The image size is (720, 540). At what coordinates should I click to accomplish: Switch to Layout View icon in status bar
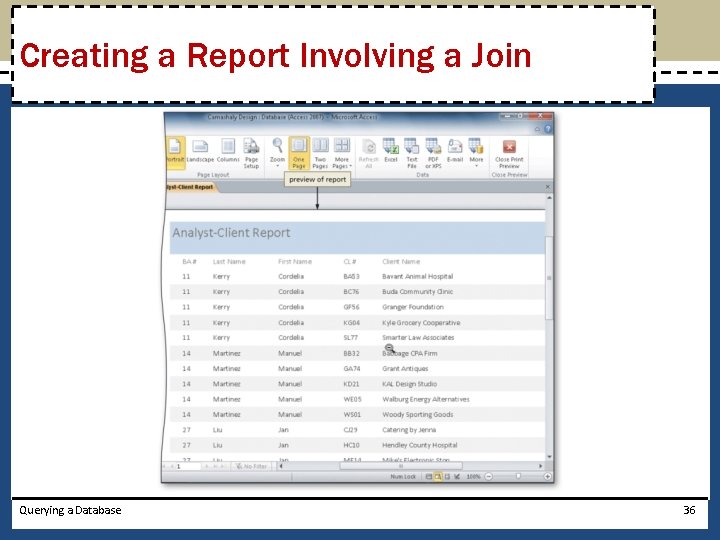point(448,477)
